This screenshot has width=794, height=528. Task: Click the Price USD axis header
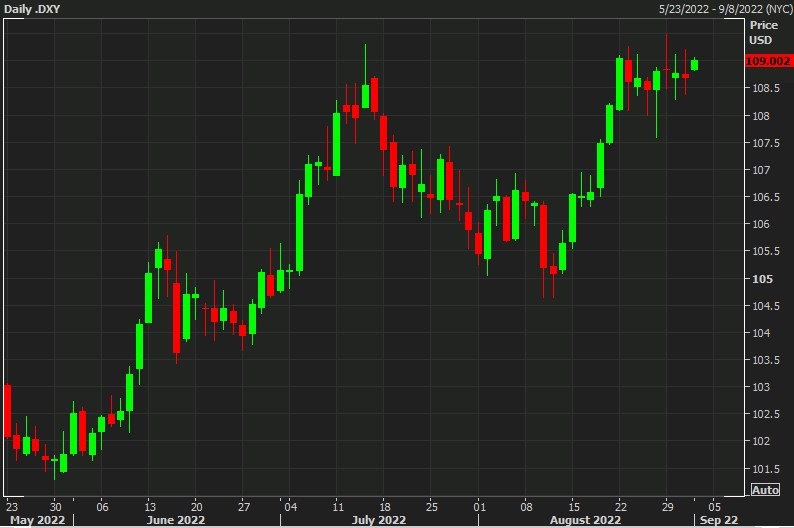764,32
